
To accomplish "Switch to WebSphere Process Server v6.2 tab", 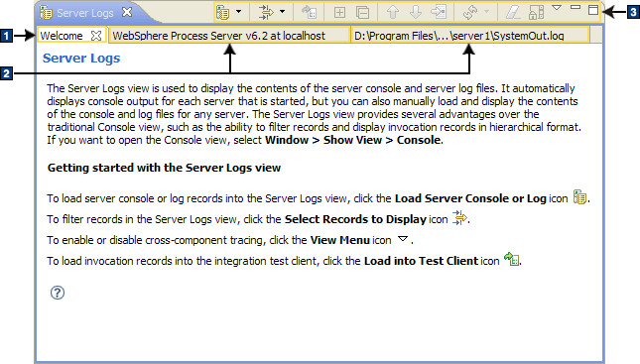I will 230,36.
